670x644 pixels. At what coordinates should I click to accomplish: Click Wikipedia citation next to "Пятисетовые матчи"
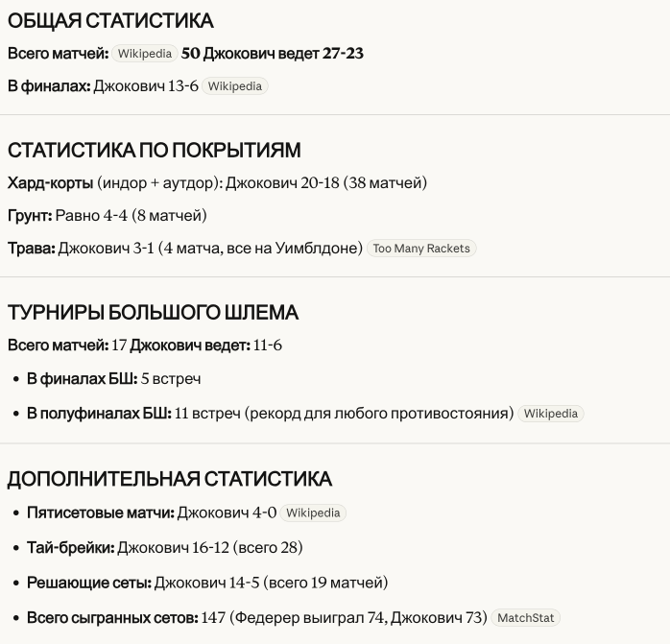tap(313, 513)
